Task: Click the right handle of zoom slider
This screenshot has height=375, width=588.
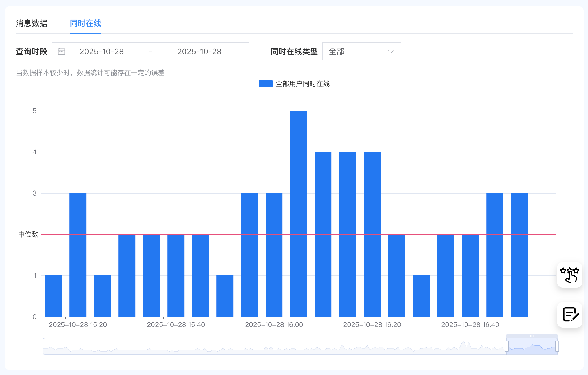Action: coord(557,346)
